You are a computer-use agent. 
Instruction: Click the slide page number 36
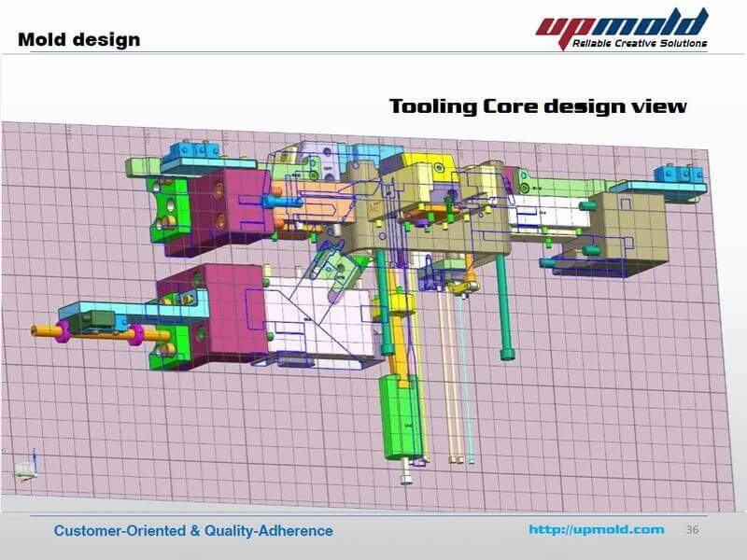(x=692, y=530)
